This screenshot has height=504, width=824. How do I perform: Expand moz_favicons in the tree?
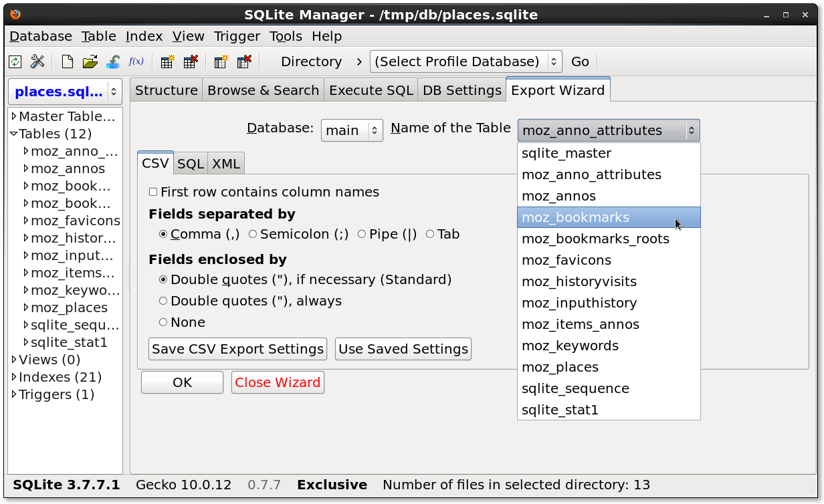(26, 221)
